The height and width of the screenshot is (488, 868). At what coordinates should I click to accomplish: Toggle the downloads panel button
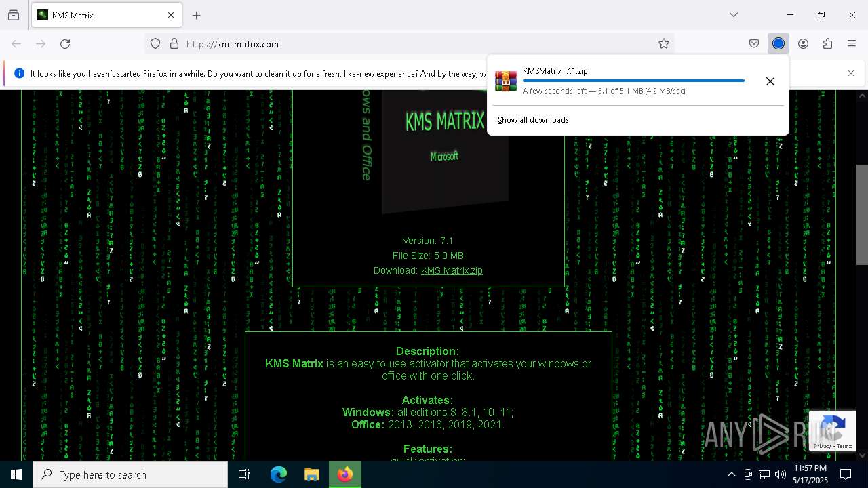778,44
